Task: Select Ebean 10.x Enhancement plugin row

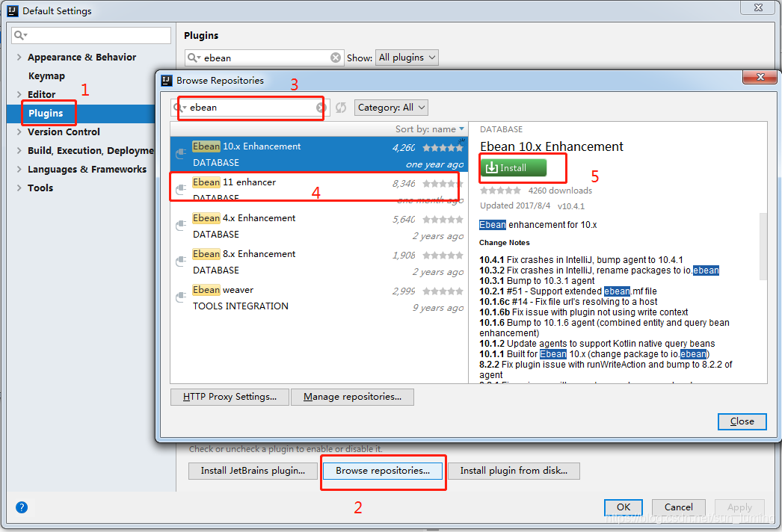Action: [x=319, y=154]
